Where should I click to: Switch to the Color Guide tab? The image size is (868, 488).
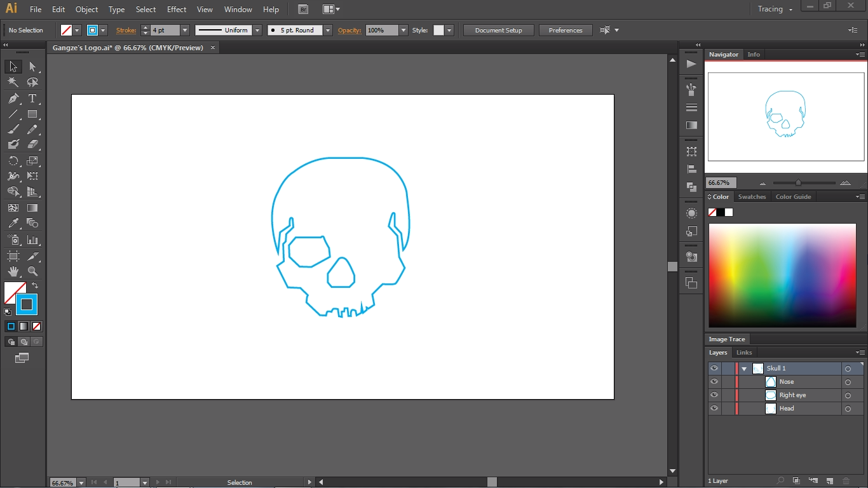(793, 197)
